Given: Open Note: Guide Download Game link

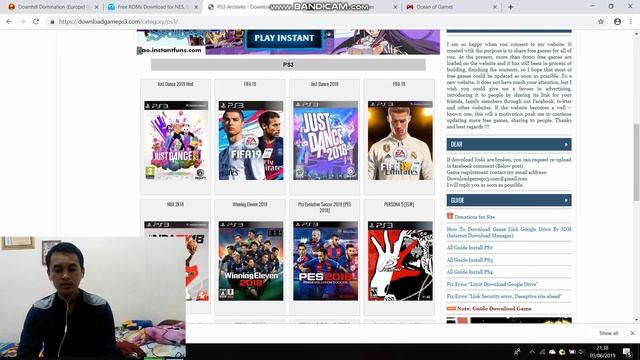Looking at the screenshot, I should pos(494,309).
